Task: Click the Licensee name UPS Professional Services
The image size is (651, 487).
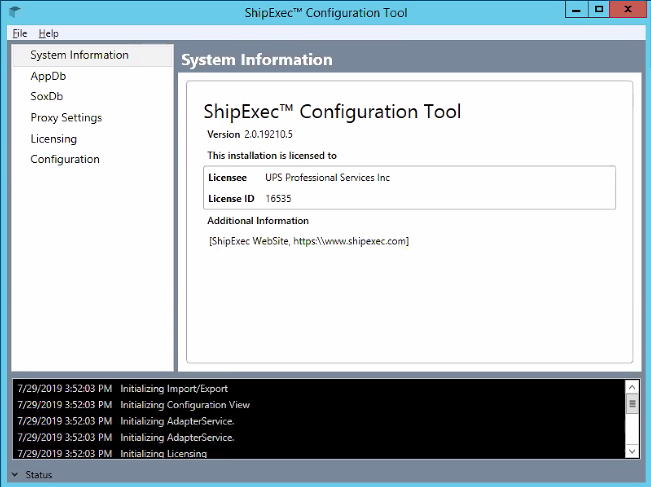Action: coord(327,177)
